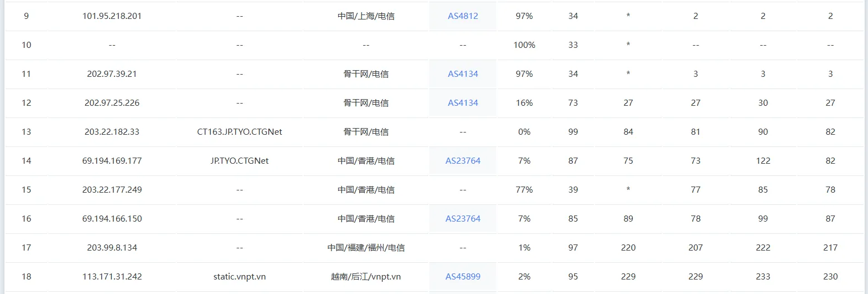Image resolution: width=868 pixels, height=294 pixels.
Task: Select IP address 203.22.182.33
Action: coord(112,132)
